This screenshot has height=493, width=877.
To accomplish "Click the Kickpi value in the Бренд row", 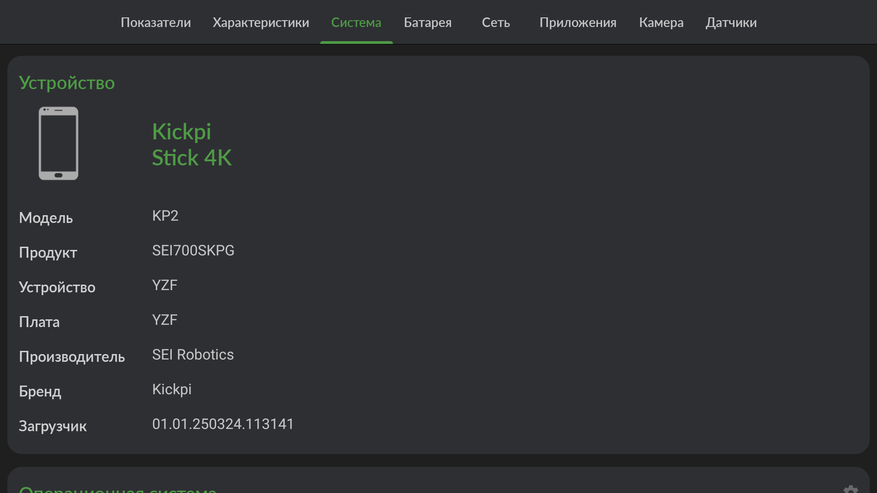I will pyautogui.click(x=172, y=389).
